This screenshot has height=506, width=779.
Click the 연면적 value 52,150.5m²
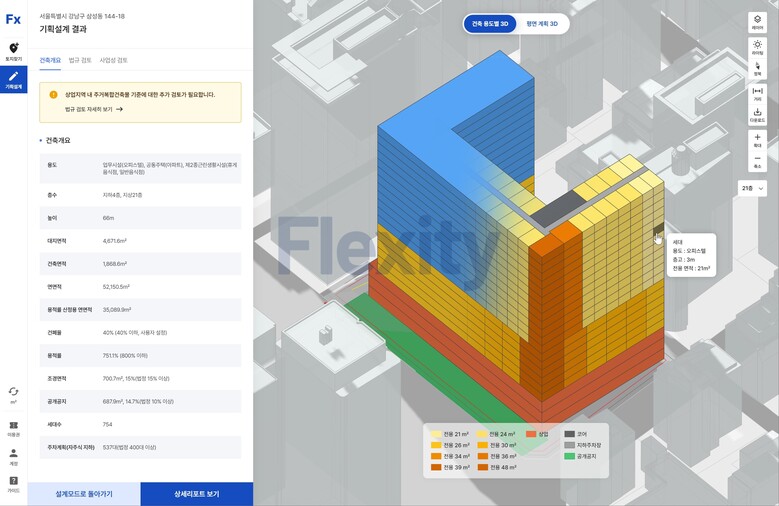116,287
